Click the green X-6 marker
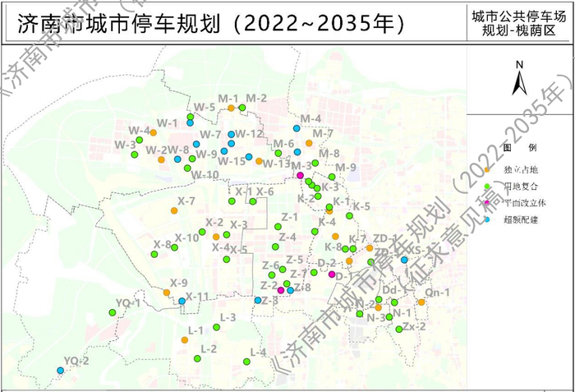The width and height of the screenshot is (575, 392). point(253,201)
